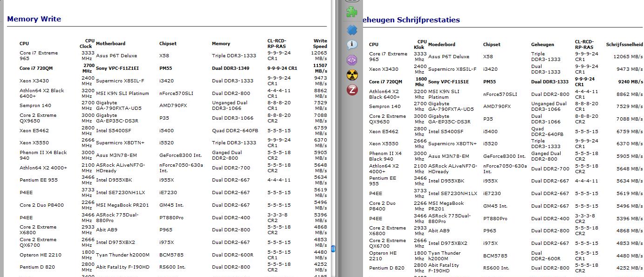Click the yellow radiation symbol icon
The height and width of the screenshot is (277, 644).
click(x=352, y=74)
